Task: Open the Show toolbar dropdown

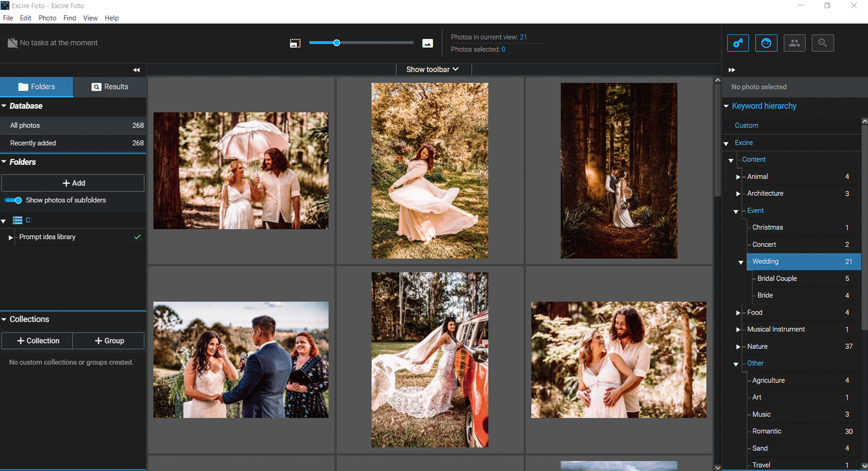Action: (x=432, y=69)
